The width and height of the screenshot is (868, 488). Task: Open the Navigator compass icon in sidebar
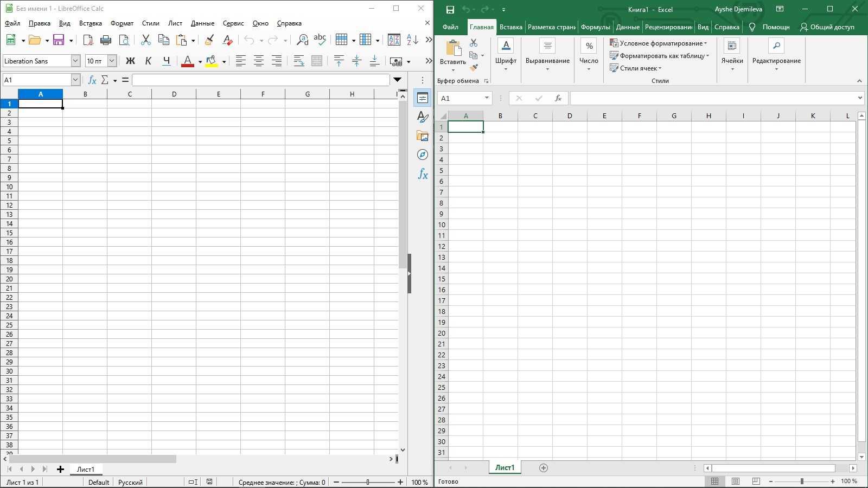(x=423, y=155)
